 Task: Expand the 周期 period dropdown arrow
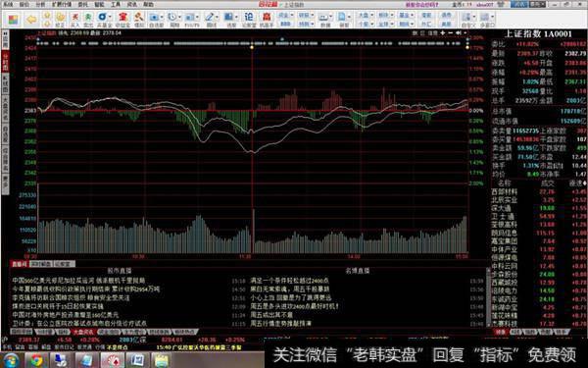click(x=179, y=17)
